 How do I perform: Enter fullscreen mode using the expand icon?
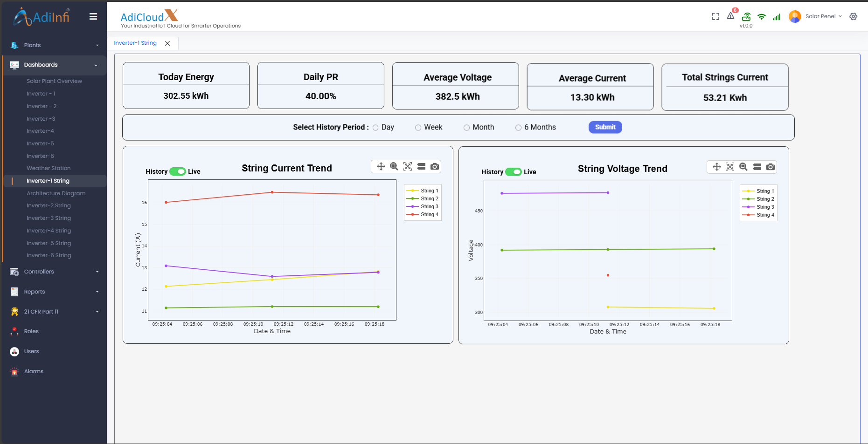715,17
